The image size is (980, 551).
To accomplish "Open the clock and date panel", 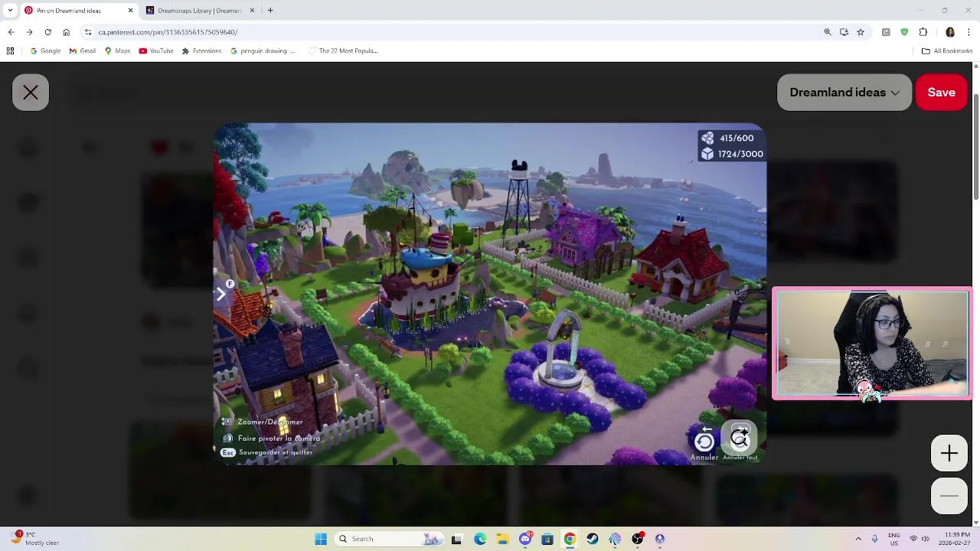I will coord(948,539).
